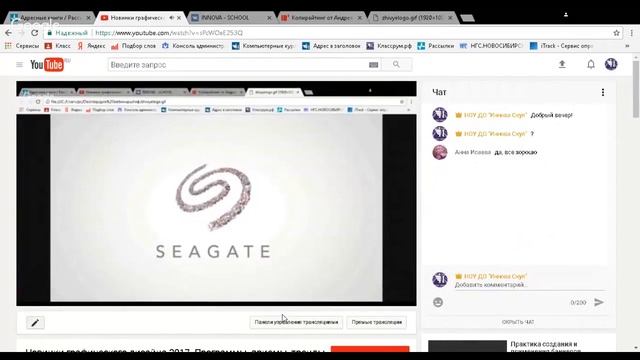Screen dimensions: 640x360
Task: Bookmark this page with the star icon
Action: coord(616,33)
